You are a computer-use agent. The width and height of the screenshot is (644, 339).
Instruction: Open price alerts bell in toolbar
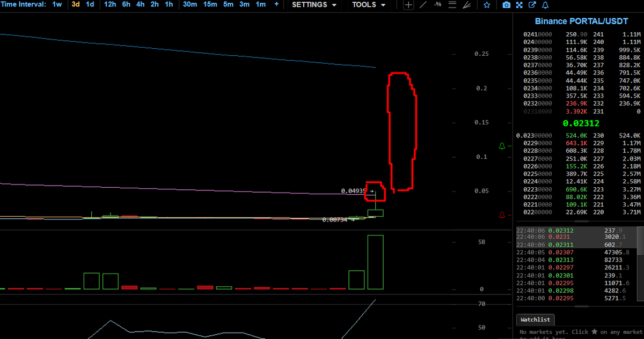coord(545,5)
